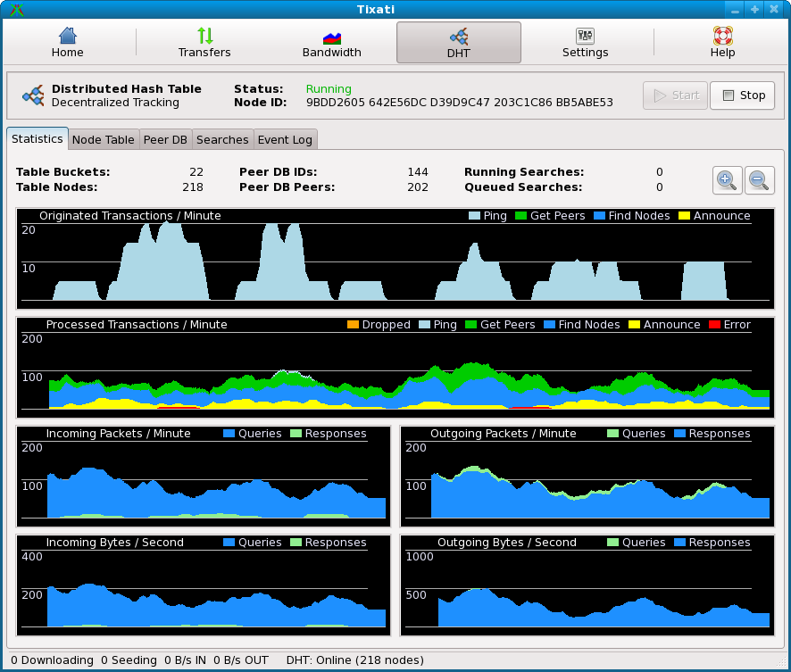Viewport: 791px width, 672px height.
Task: Open the Settings window
Action: click(585, 43)
